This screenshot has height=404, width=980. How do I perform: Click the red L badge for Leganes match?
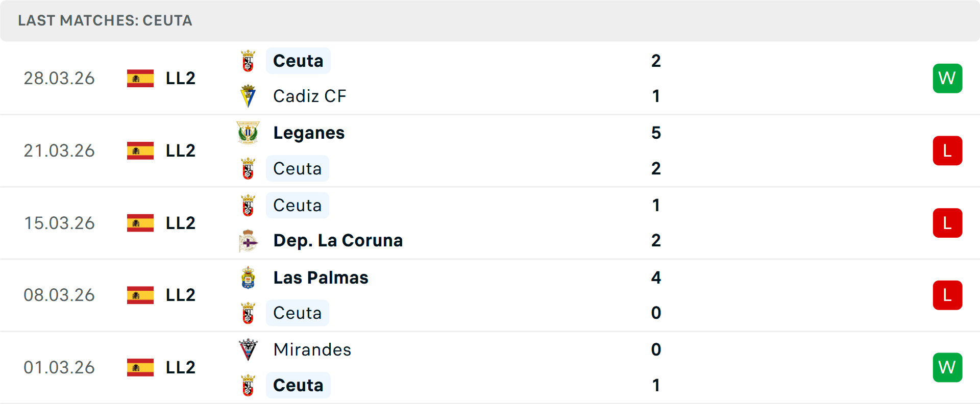[947, 150]
